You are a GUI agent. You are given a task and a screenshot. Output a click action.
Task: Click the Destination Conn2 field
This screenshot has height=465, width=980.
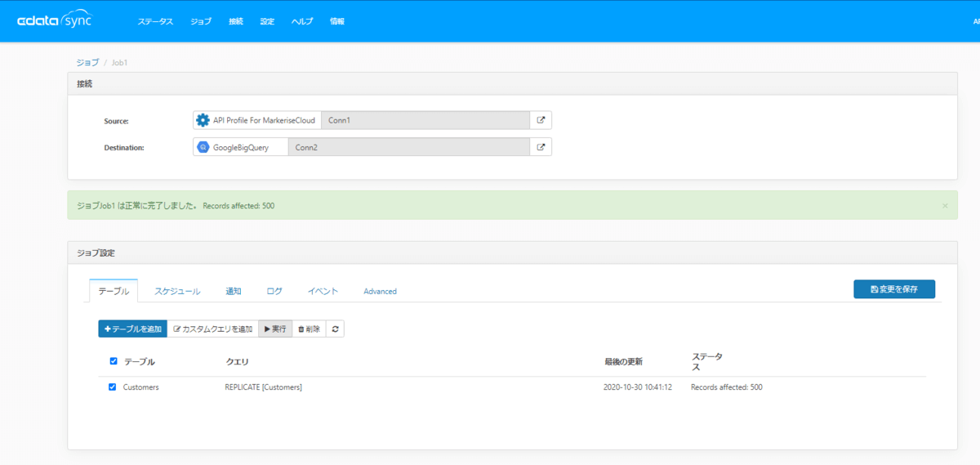coord(409,147)
